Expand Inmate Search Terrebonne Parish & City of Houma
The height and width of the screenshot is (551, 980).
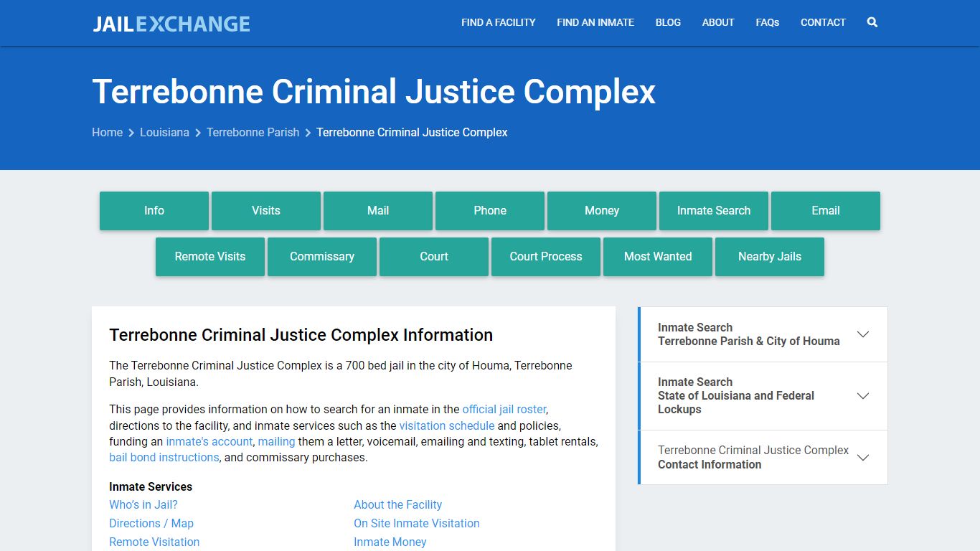coord(763,334)
